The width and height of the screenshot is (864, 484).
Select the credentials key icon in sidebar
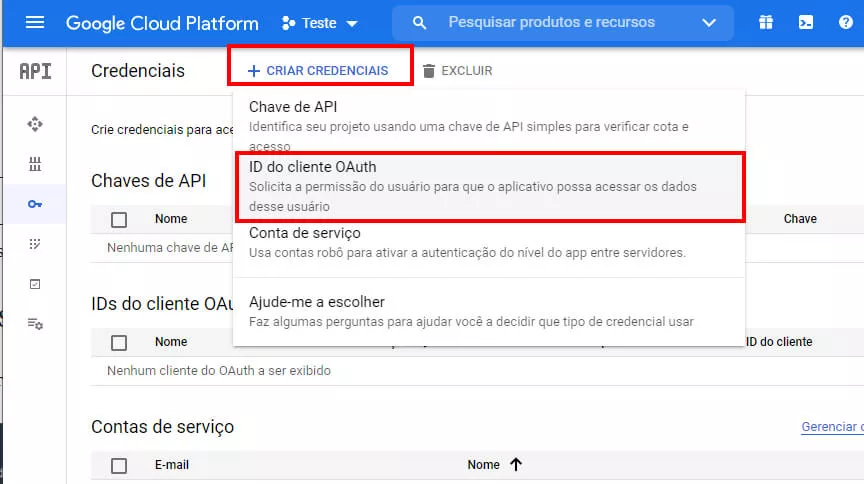click(35, 204)
